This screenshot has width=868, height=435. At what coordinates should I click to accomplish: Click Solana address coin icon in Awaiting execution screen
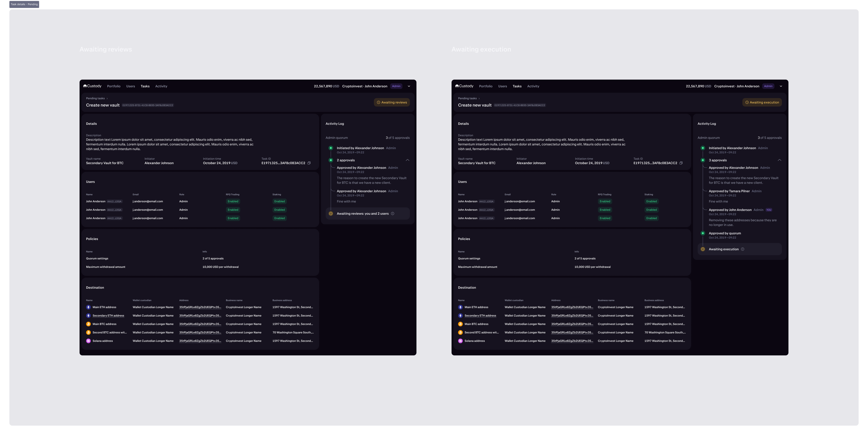tap(460, 341)
